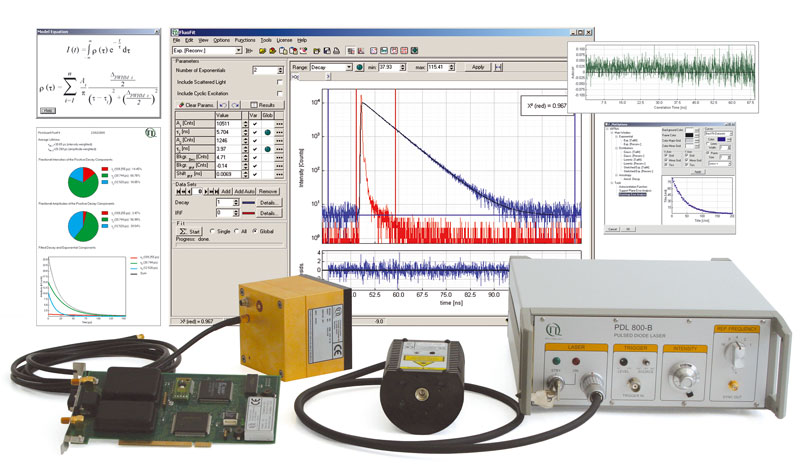
Task: Toggle Var checkmark for the 5.704 row
Action: point(255,132)
